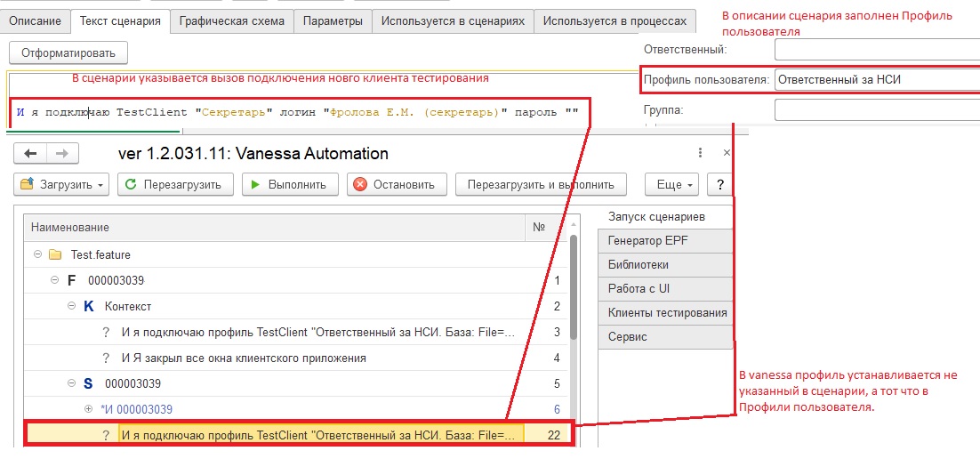Click the Перезагрузить button
980x467 pixels.
click(175, 184)
